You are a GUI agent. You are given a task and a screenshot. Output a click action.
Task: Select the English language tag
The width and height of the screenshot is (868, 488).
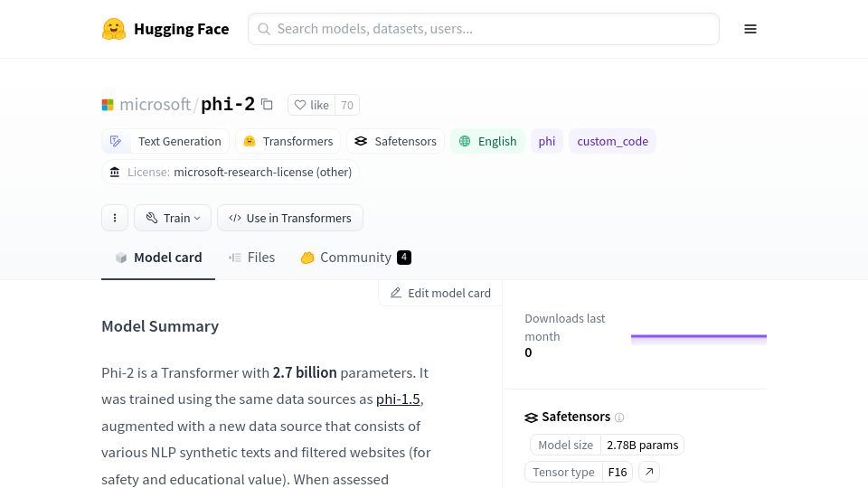pos(487,141)
